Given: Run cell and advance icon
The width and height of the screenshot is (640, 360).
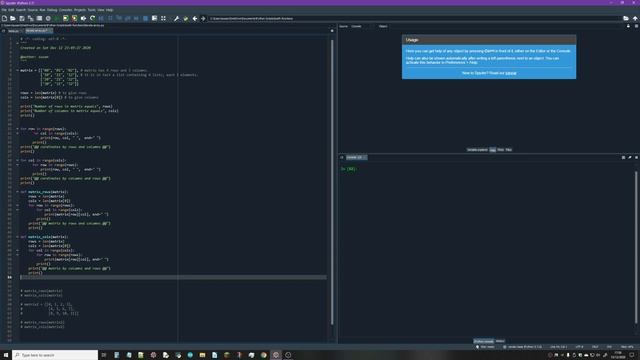Looking at the screenshot, I should tap(74, 18).
